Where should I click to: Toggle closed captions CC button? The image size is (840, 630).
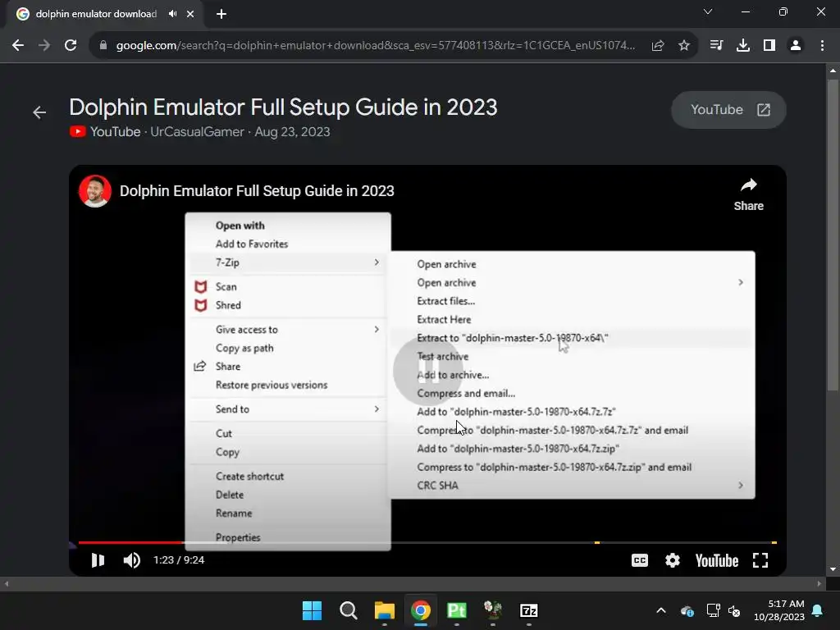(x=640, y=560)
